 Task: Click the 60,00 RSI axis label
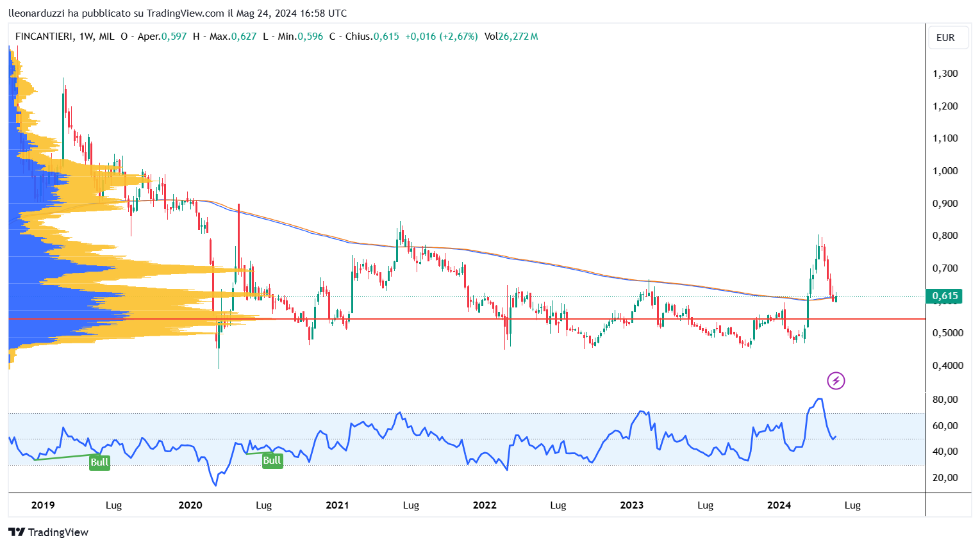(945, 426)
